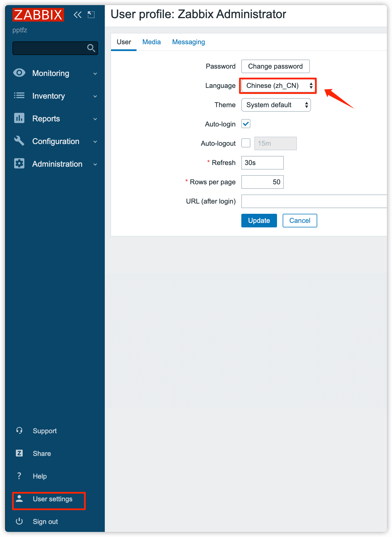The image size is (392, 537).
Task: Focus the Refresh input showing 30s
Action: [x=263, y=163]
